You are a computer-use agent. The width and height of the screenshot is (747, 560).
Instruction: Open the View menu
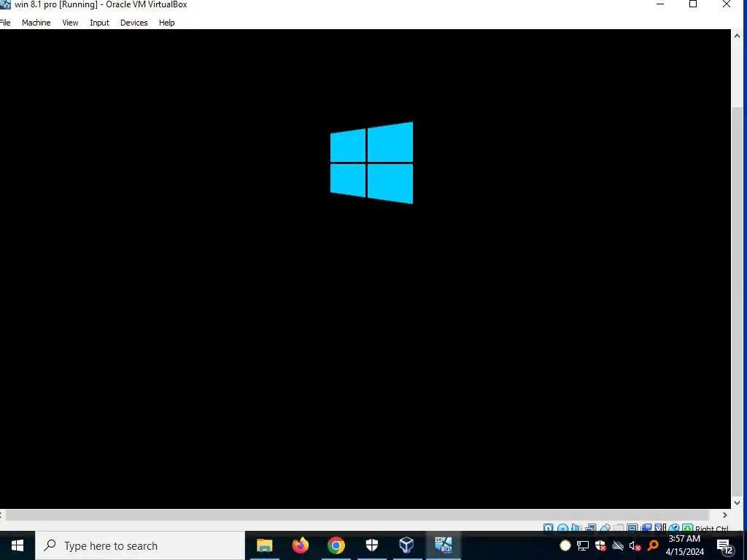[x=70, y=23]
